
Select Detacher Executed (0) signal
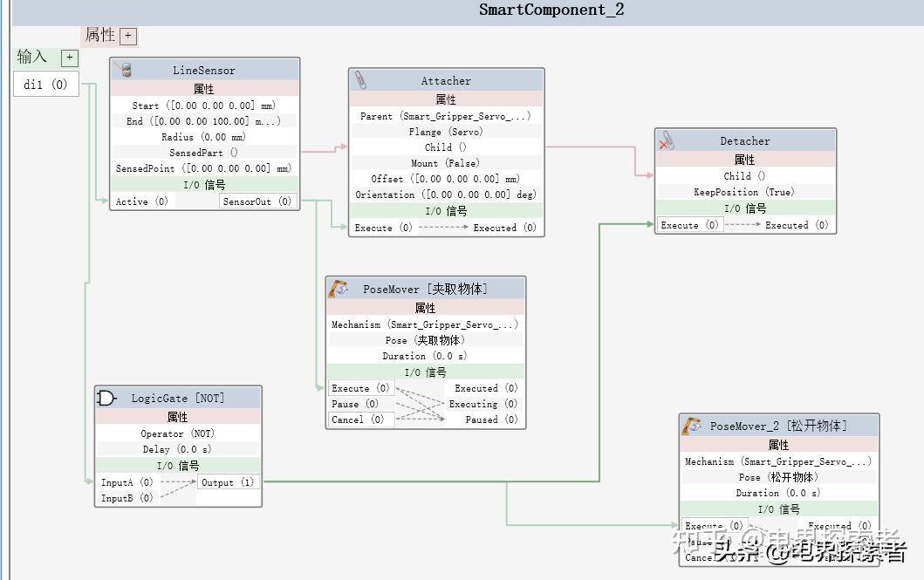[797, 225]
